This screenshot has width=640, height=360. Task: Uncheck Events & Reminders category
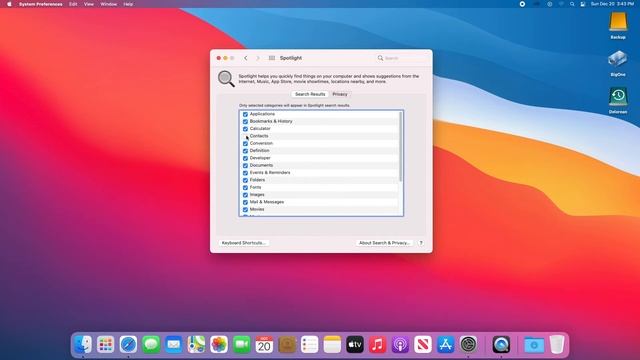245,173
